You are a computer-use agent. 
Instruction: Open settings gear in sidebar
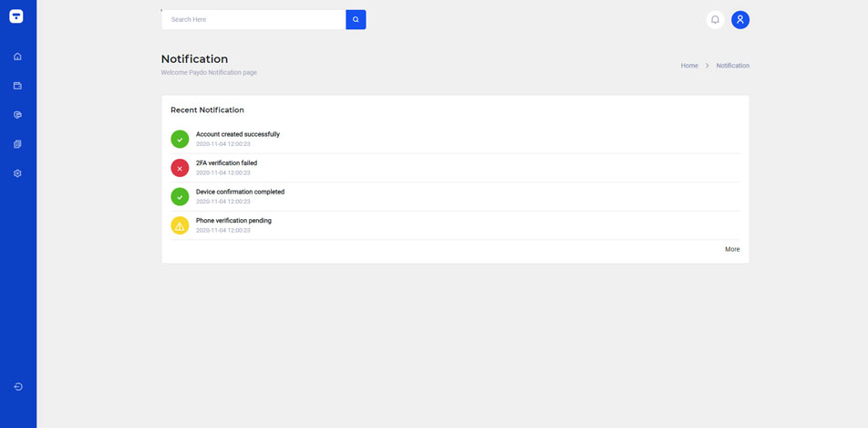[17, 173]
